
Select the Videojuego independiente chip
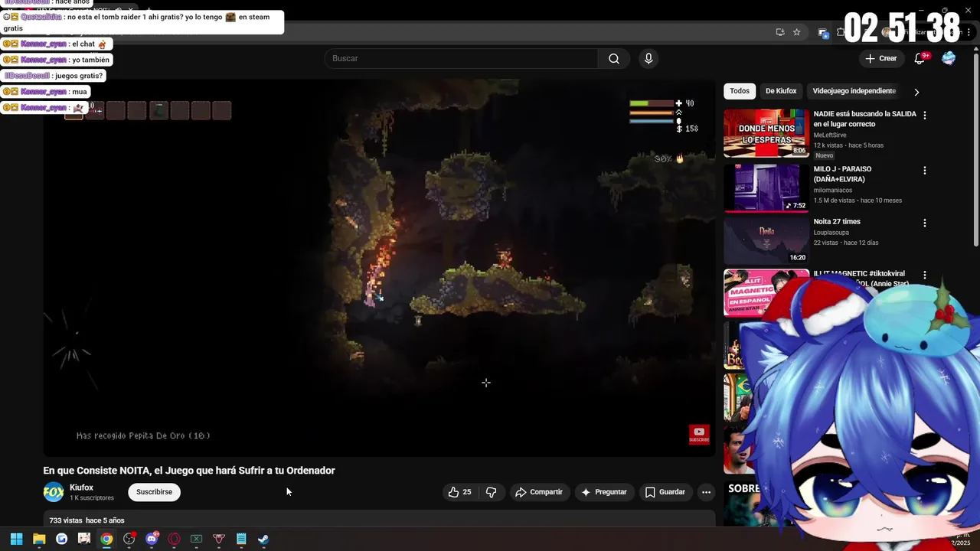click(x=854, y=91)
